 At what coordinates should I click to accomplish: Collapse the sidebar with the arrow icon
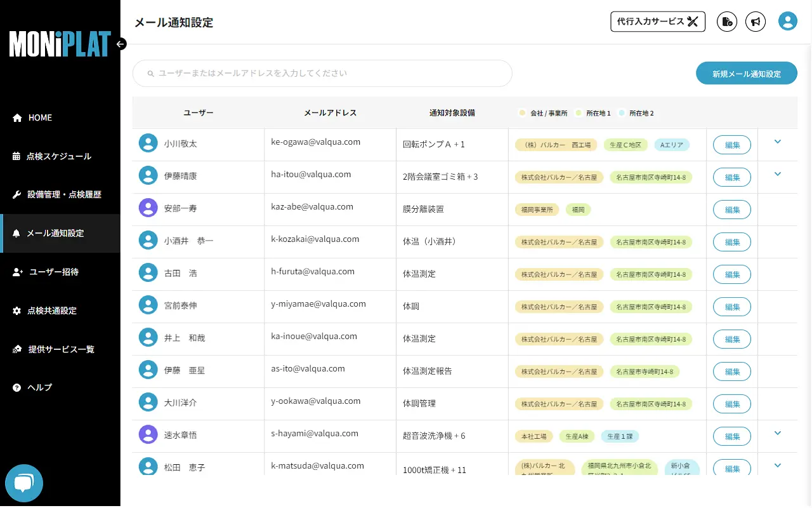[121, 44]
